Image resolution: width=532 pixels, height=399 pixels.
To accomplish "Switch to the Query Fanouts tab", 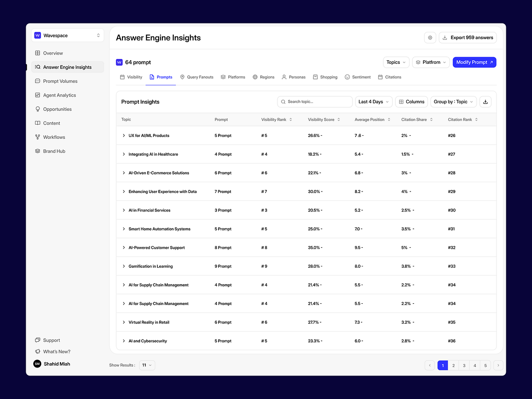I will (x=197, y=77).
